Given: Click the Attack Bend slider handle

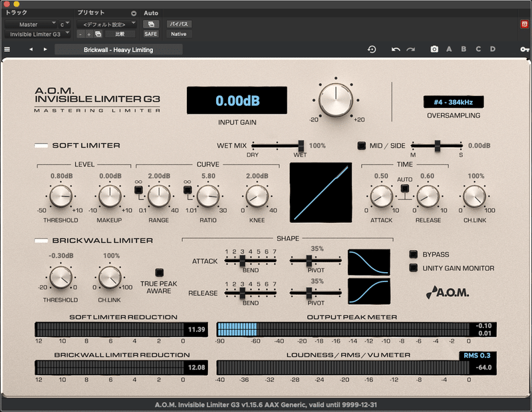Looking at the screenshot, I should point(243,261).
